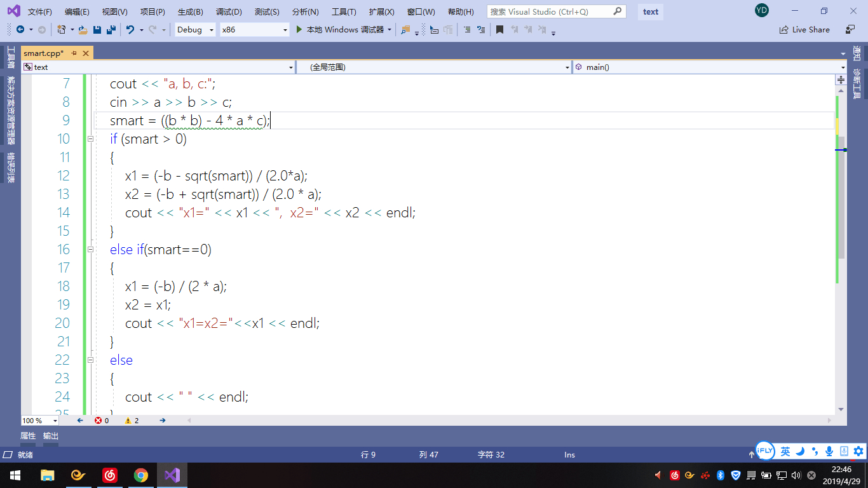
Task: Click the new project toolbar icon
Action: click(x=61, y=29)
